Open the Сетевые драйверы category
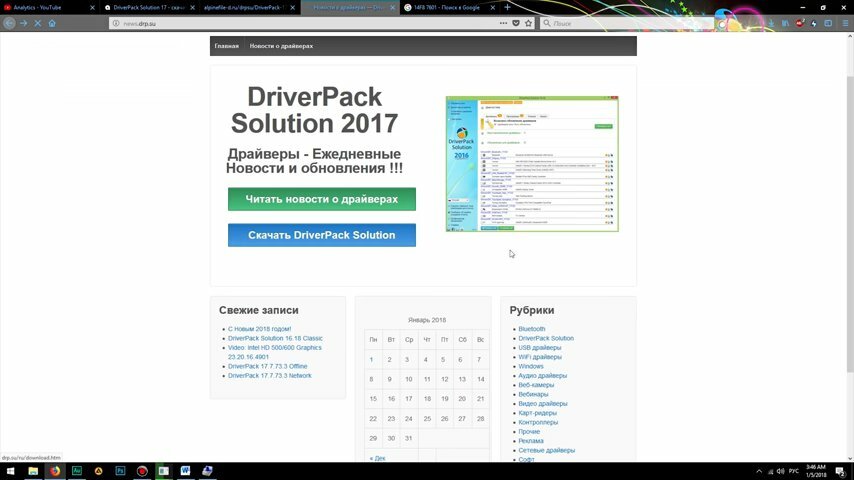 (x=546, y=451)
